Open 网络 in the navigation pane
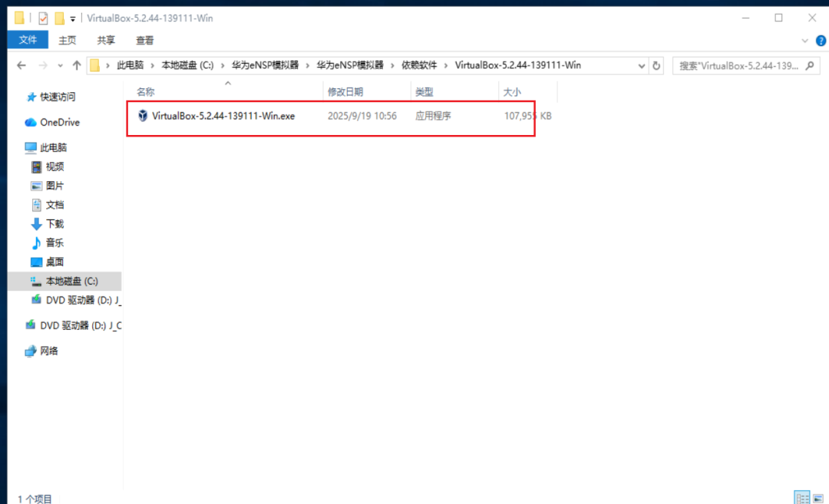 pos(49,351)
